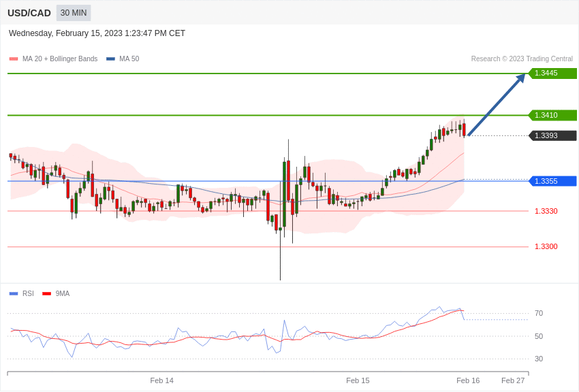This screenshot has width=579, height=392.
Task: Click the 9MA legend swatch
Action: tap(46, 293)
